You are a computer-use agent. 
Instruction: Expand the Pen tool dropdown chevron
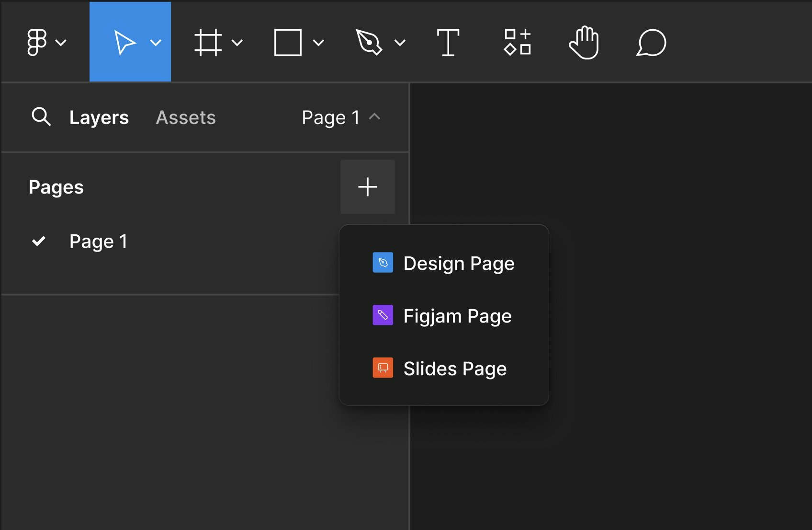400,43
